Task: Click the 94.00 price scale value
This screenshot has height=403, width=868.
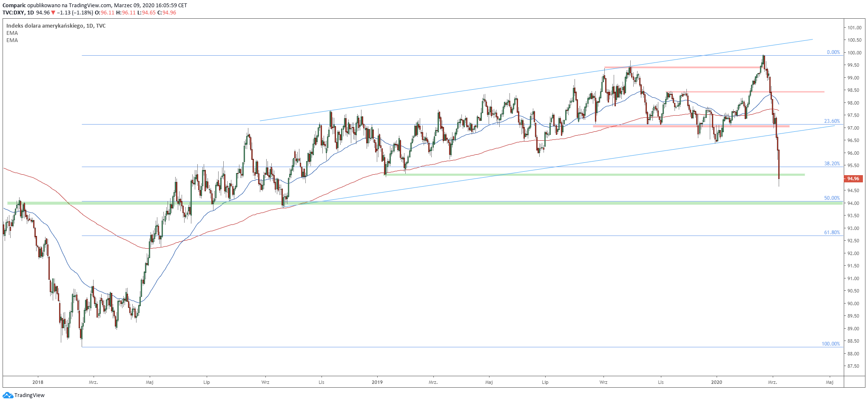Action: [854, 203]
